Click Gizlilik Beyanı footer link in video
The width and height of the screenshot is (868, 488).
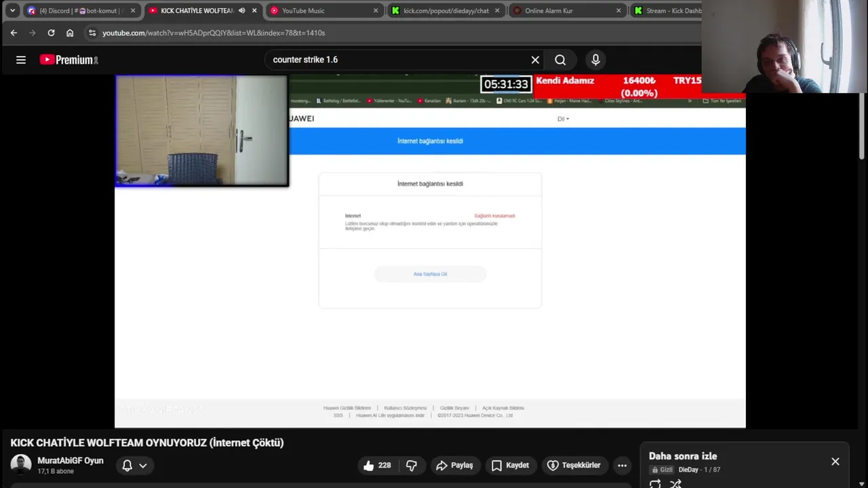pos(454,408)
